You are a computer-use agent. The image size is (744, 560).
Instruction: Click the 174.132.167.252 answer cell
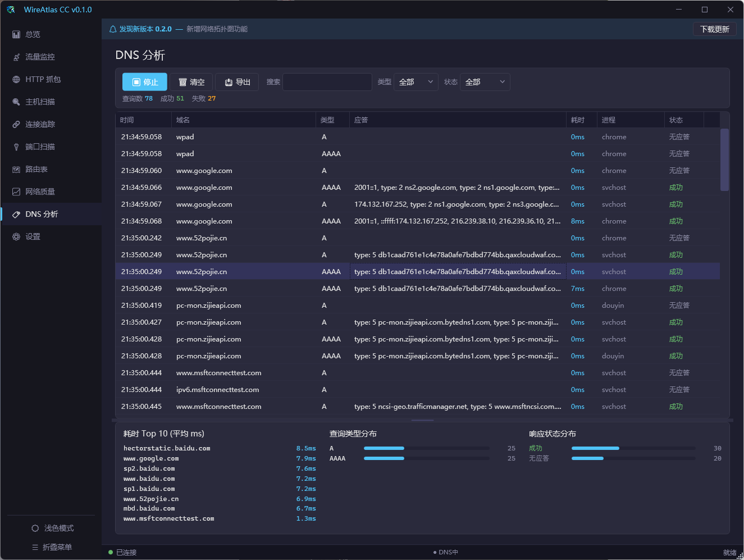coord(458,204)
